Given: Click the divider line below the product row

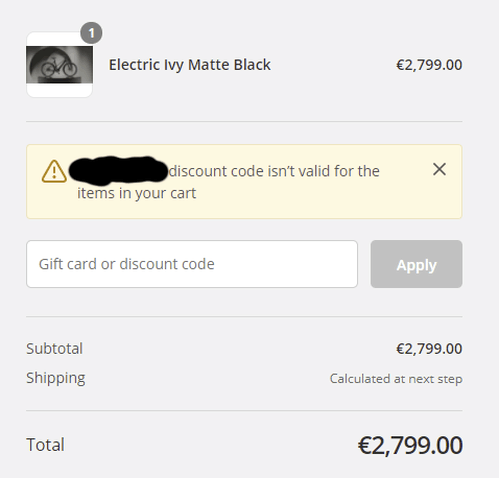Looking at the screenshot, I should (x=244, y=122).
